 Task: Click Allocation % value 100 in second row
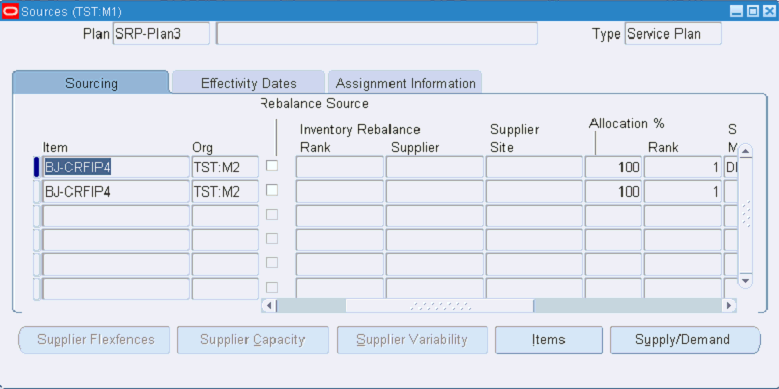(x=614, y=191)
